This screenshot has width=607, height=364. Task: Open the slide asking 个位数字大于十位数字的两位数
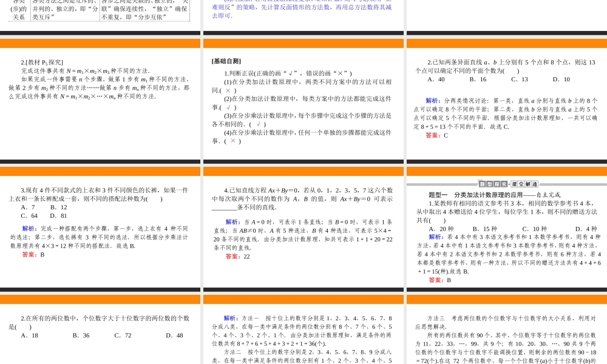(100, 329)
